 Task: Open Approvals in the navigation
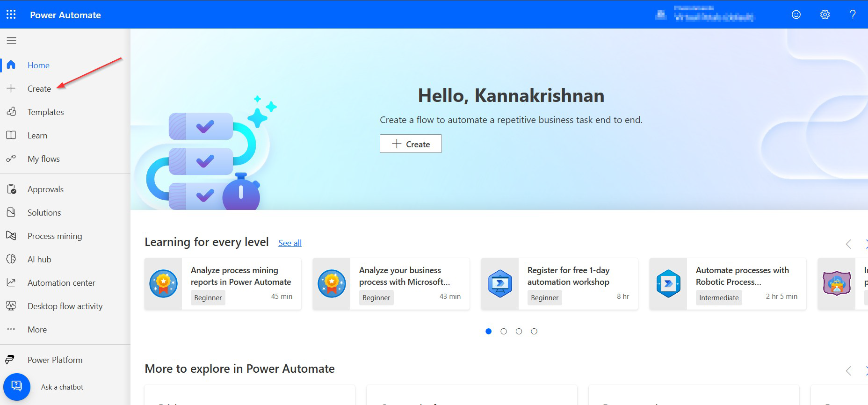[x=45, y=189]
